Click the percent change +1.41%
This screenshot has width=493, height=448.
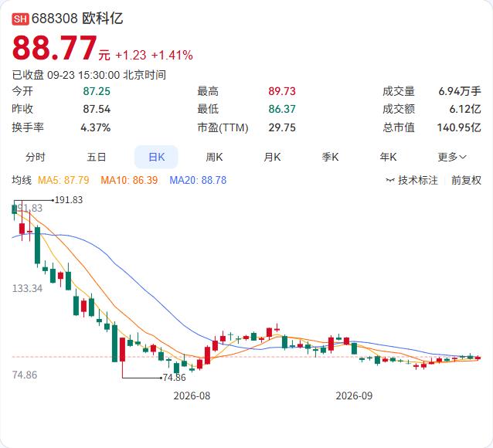pyautogui.click(x=172, y=56)
